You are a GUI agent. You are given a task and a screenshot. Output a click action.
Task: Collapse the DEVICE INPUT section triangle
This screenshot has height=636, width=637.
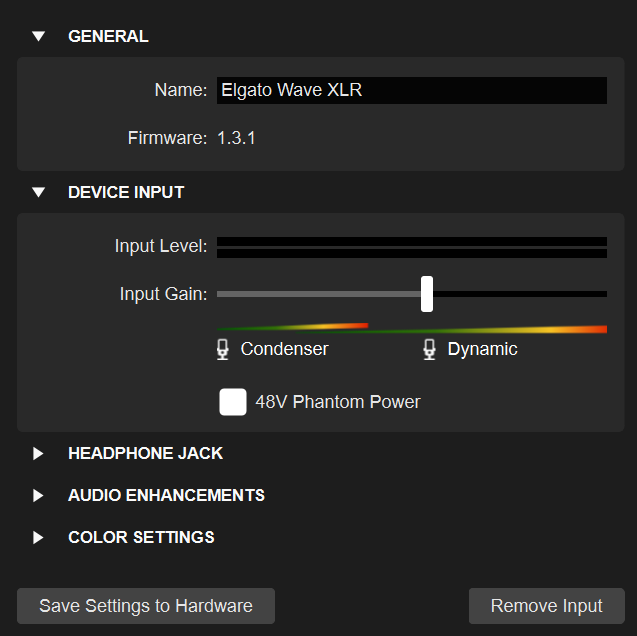[x=39, y=192]
